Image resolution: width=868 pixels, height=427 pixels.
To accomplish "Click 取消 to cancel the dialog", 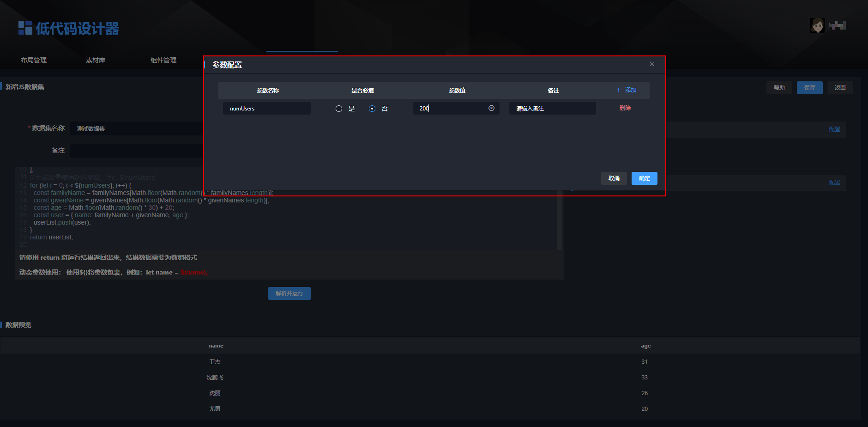I will 614,178.
